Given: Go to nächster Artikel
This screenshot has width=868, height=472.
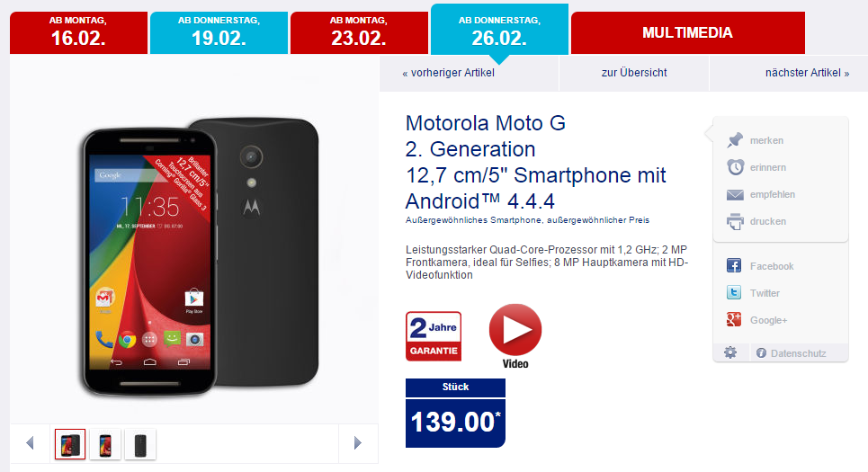Looking at the screenshot, I should (807, 73).
